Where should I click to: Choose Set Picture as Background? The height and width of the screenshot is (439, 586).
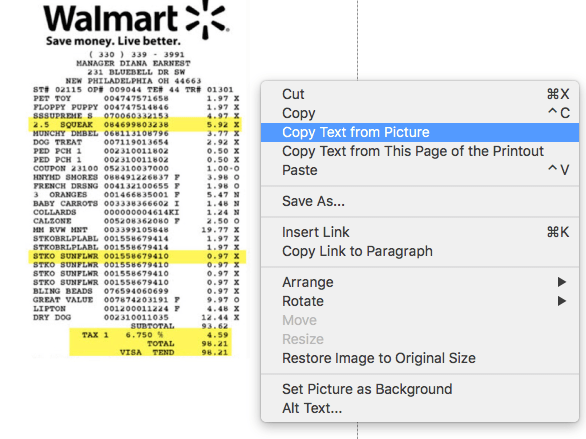tap(420, 389)
